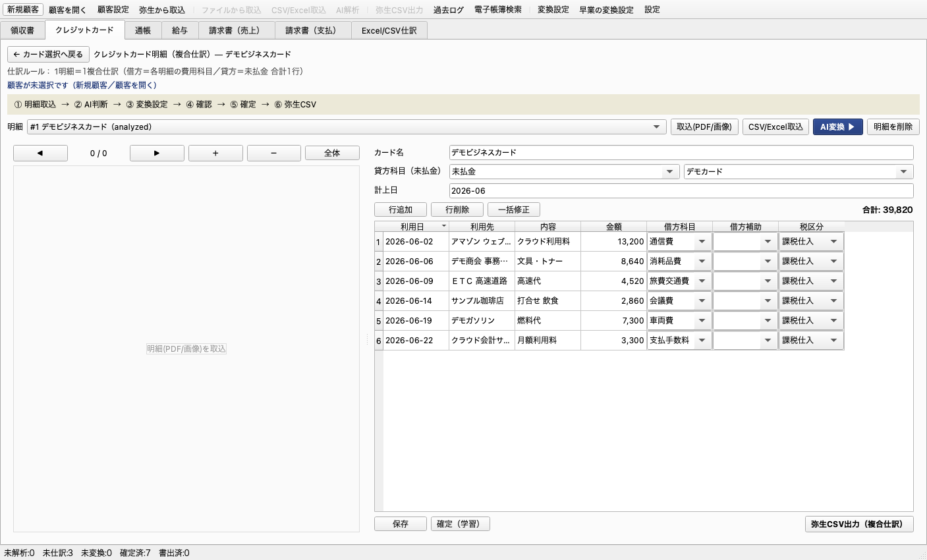The image size is (927, 560).
Task: Open 借方補助 dropdown in row 1
Action: click(x=745, y=242)
